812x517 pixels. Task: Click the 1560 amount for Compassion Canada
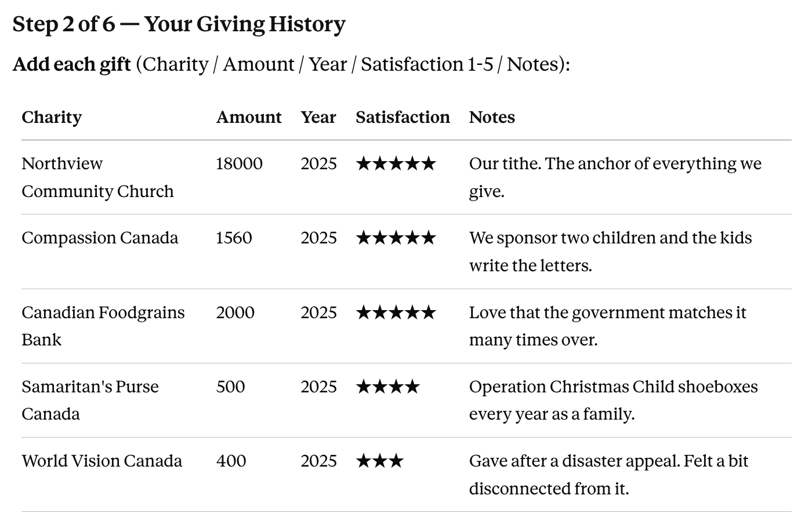234,238
